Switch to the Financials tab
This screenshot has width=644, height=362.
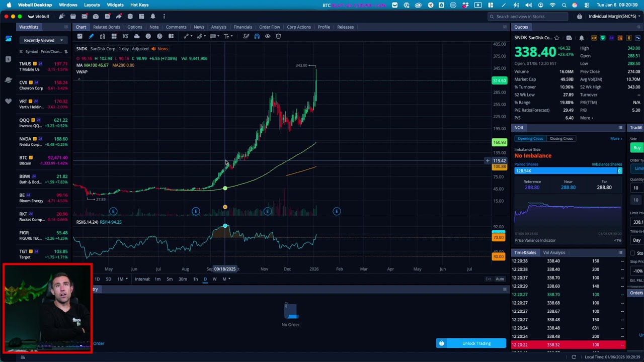[x=243, y=27]
